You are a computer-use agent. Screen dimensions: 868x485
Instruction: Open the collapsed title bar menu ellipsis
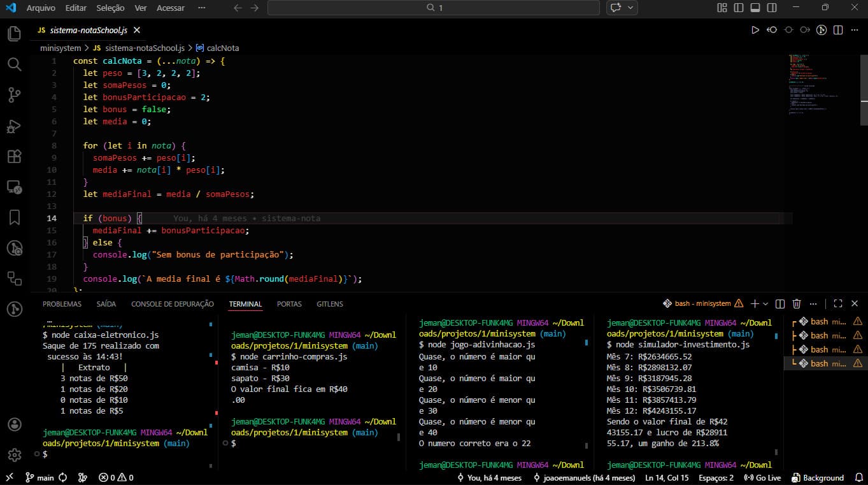click(202, 8)
